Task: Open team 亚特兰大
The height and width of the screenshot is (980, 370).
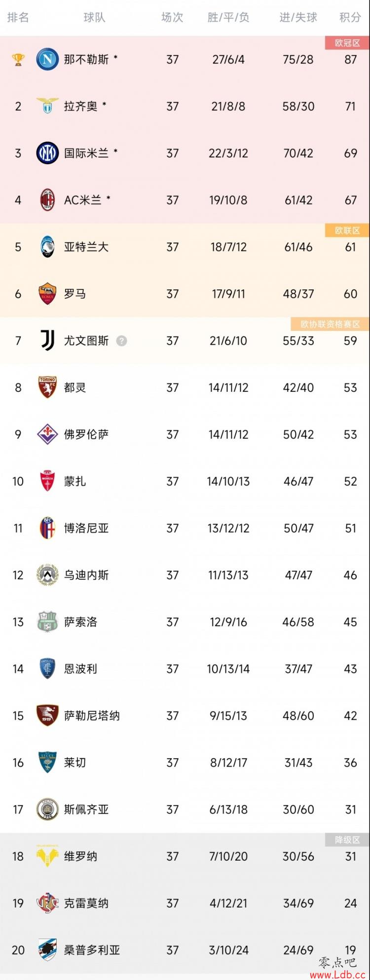Action: point(86,247)
